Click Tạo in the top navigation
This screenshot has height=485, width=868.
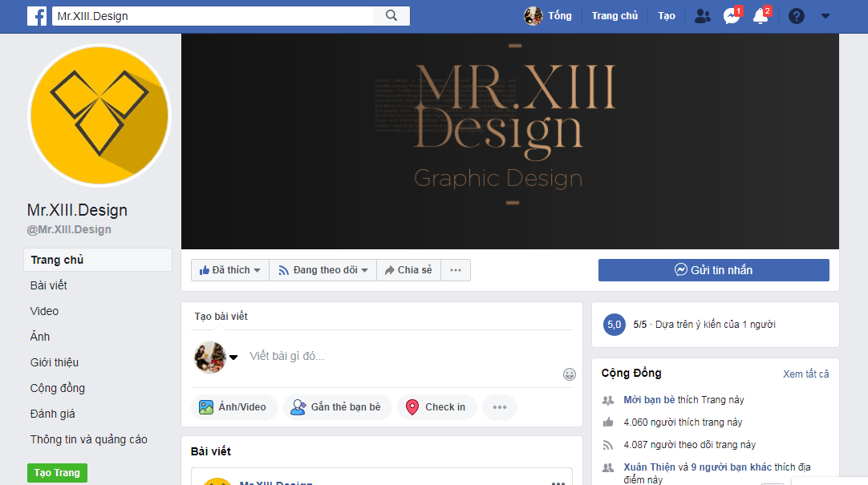coord(667,16)
